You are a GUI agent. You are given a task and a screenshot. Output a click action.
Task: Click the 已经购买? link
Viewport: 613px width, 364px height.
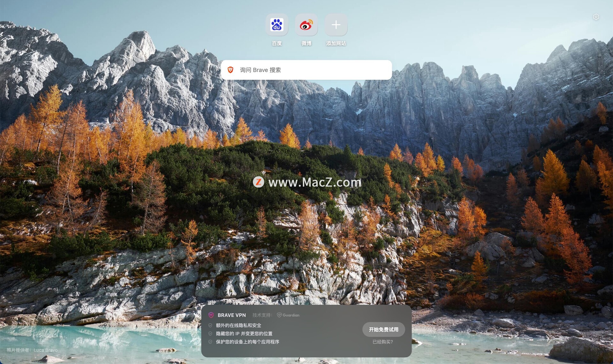(383, 342)
